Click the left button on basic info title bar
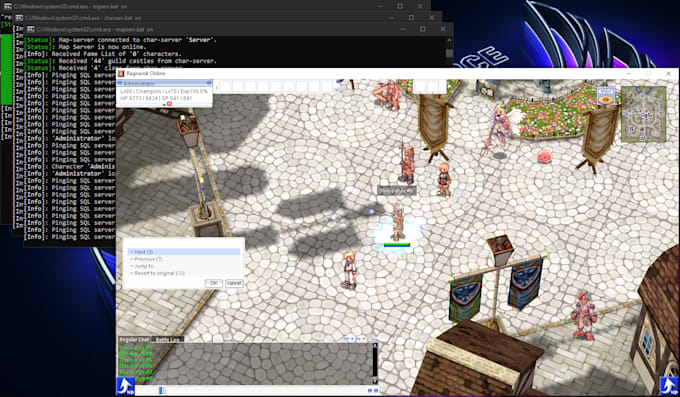The width and height of the screenshot is (680, 397). click(120, 83)
